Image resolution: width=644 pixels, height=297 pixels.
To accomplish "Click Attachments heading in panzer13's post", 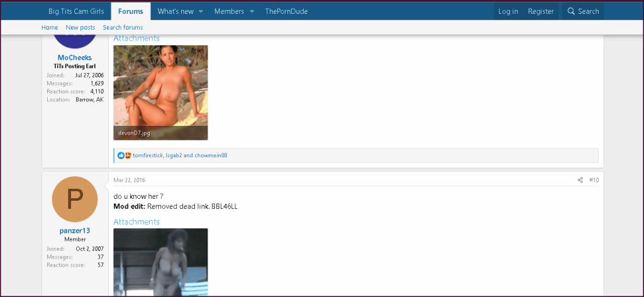I will click(x=136, y=222).
